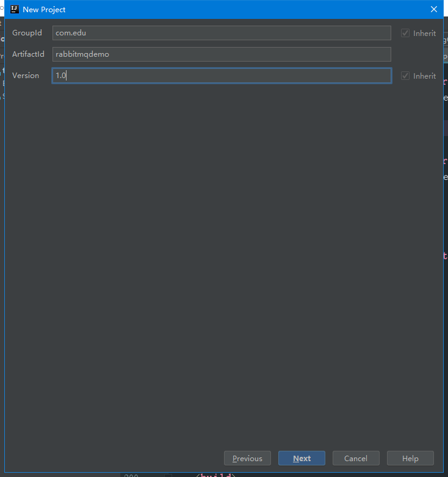Screen dimensions: 448x477
Task: Click the GroupId label
Action: (27, 33)
